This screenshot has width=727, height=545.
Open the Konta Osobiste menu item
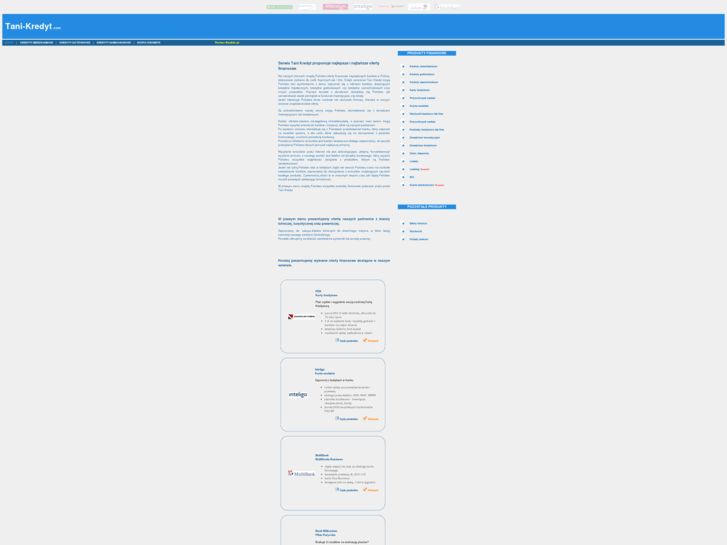click(x=149, y=43)
